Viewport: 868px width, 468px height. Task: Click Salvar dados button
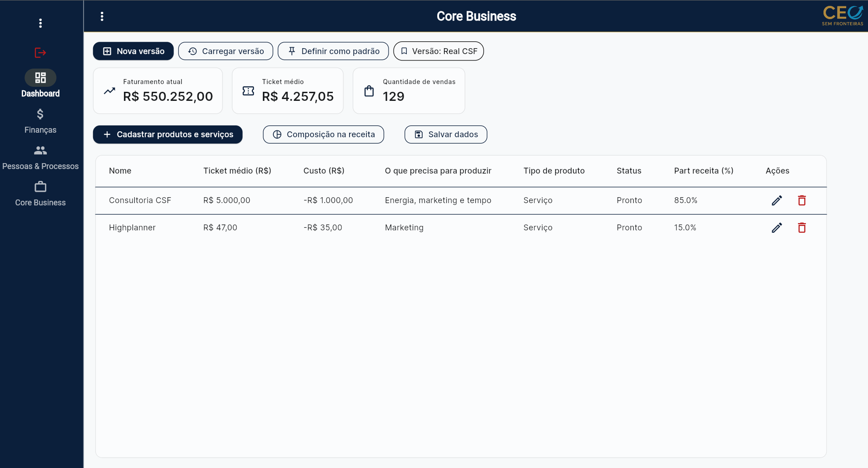point(446,134)
